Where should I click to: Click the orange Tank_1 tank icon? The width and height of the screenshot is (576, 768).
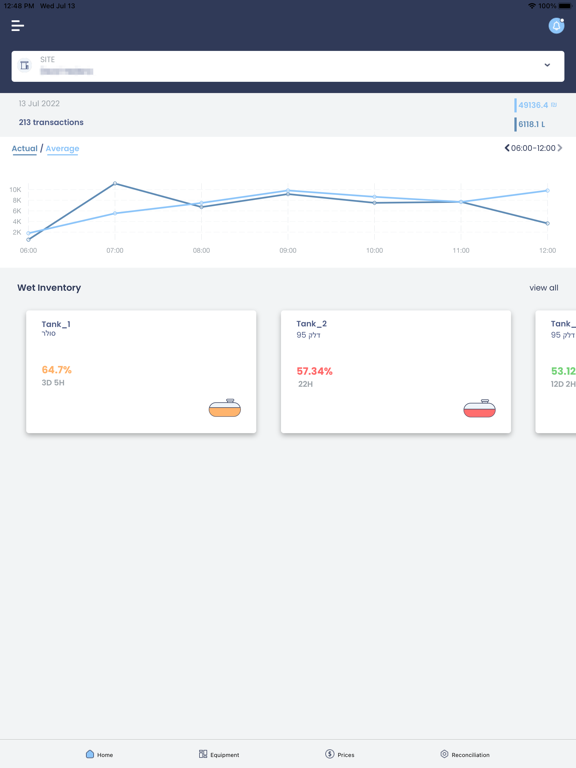225,408
